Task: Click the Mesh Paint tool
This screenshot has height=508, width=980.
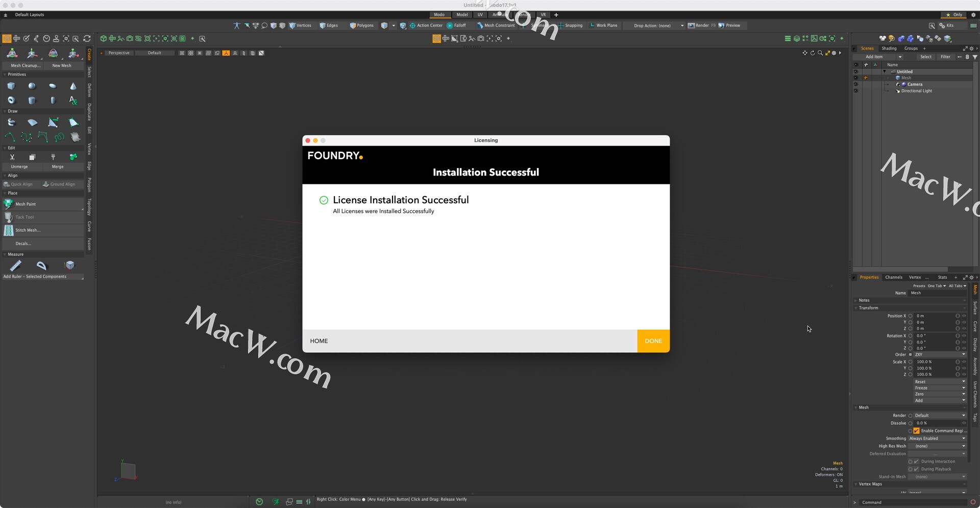Action: [x=43, y=204]
